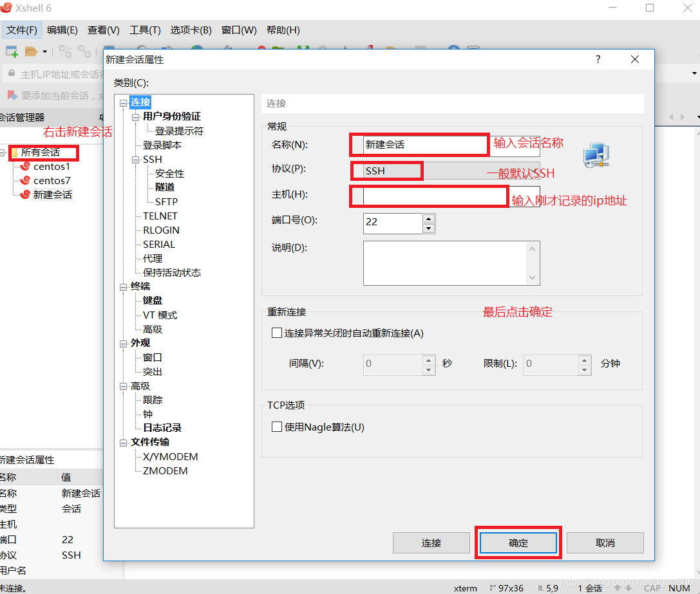
Task: Click the 所有会话 folder icon
Action: pos(14,153)
